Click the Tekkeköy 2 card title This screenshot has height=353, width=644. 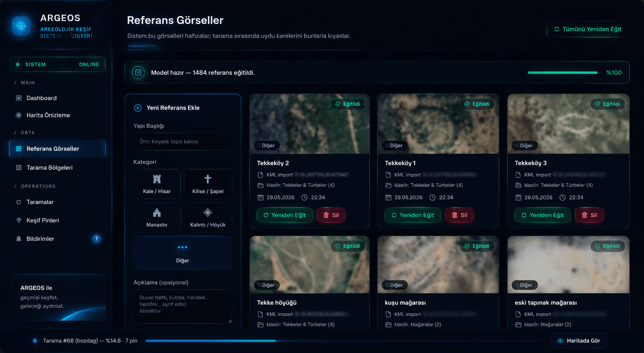coord(273,163)
